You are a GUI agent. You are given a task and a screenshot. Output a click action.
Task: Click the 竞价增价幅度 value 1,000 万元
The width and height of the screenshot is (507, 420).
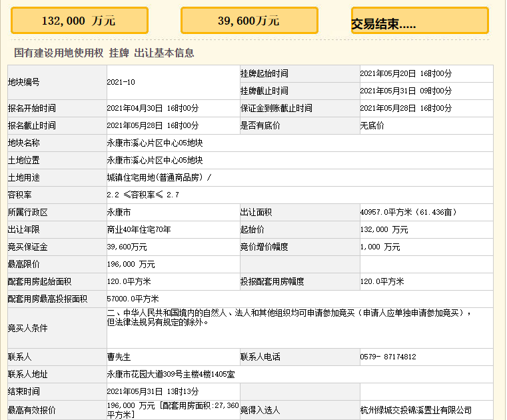pos(380,247)
